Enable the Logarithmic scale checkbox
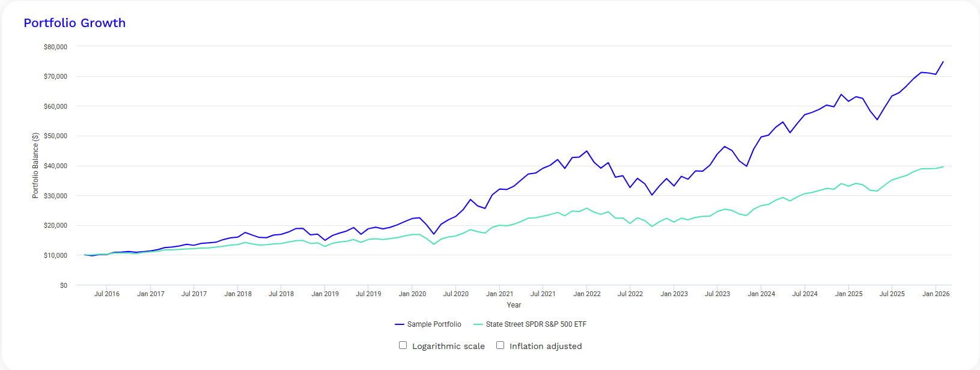Viewport: 980px width, 370px height. [403, 345]
